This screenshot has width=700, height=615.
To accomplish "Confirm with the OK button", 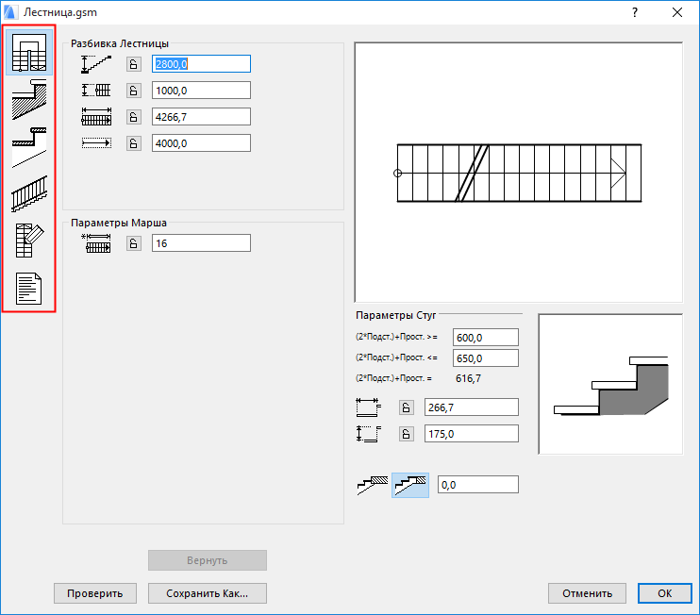I will [x=665, y=593].
